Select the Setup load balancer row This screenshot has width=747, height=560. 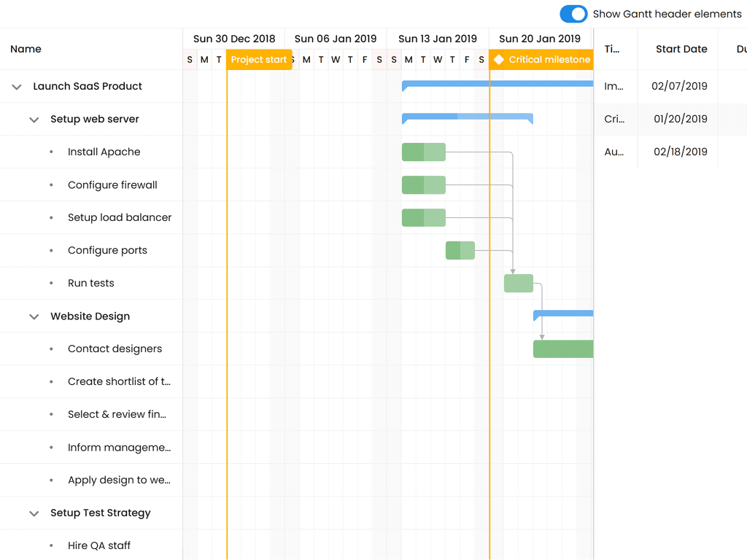coord(120,217)
